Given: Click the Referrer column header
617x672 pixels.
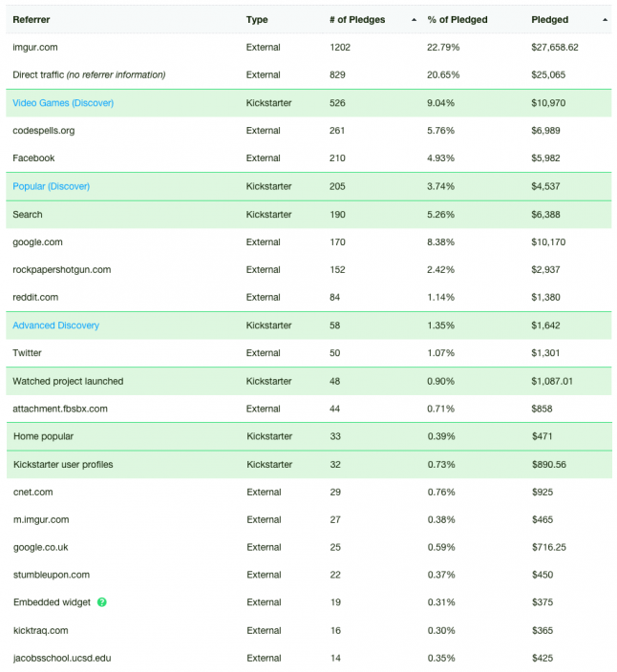Looking at the screenshot, I should point(32,20).
